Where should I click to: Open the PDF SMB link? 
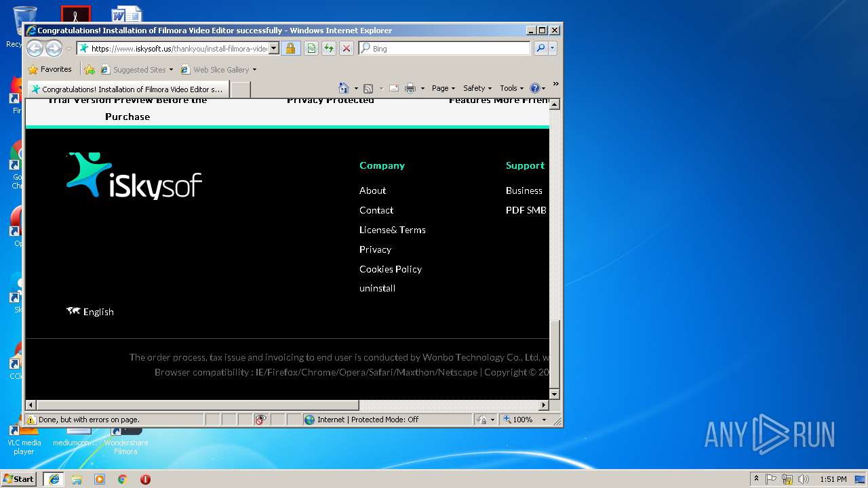click(526, 210)
